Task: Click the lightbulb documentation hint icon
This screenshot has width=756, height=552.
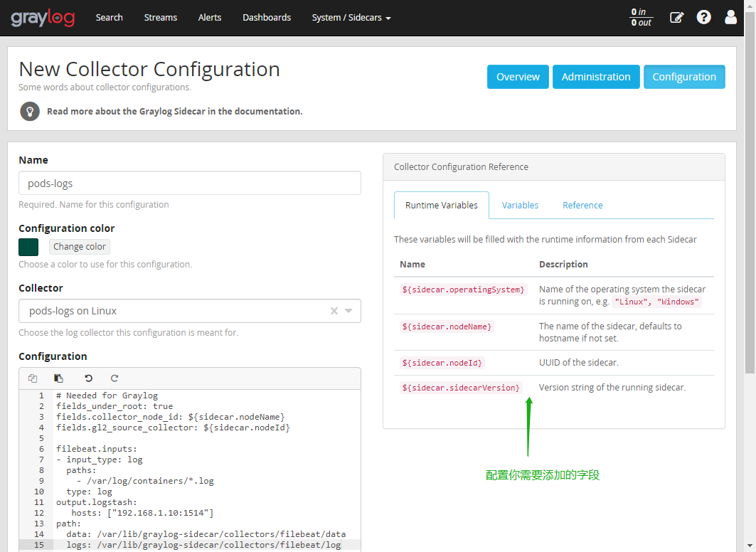Action: tap(29, 112)
